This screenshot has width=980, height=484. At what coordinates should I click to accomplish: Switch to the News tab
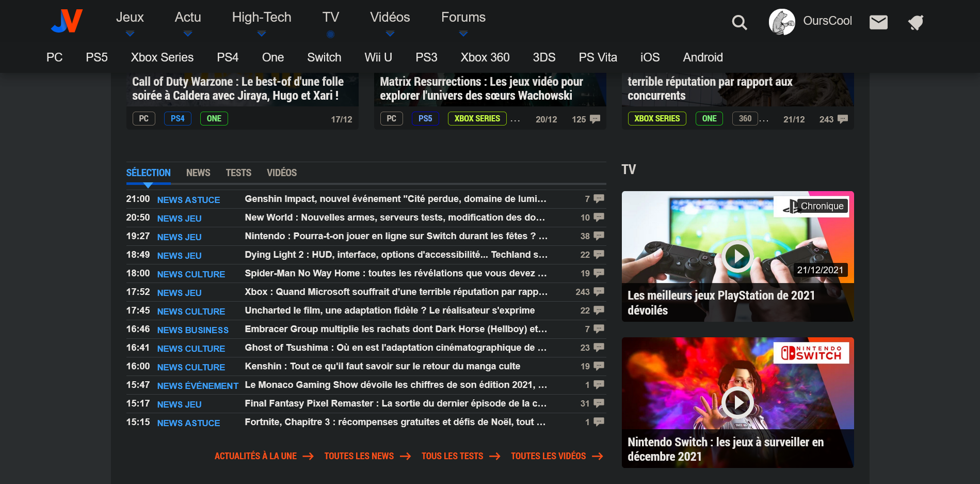(x=198, y=173)
